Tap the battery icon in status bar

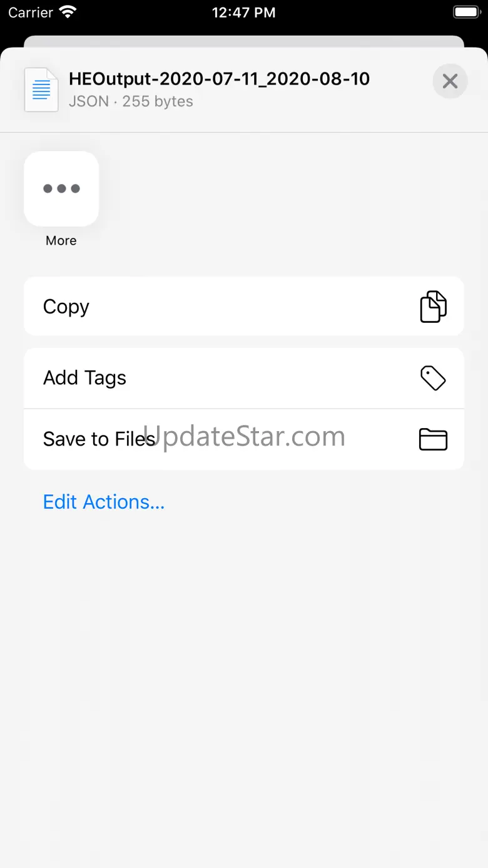tap(465, 12)
